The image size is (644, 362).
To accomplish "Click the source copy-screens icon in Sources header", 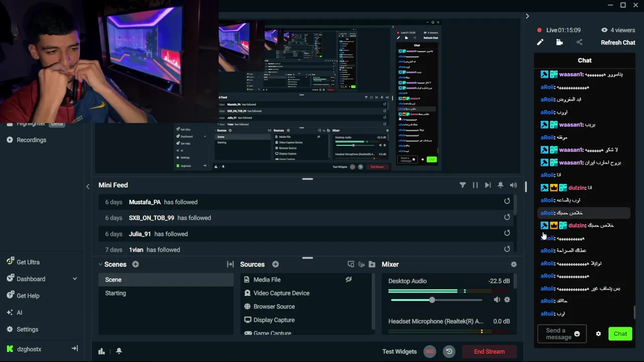I will 351,264.
